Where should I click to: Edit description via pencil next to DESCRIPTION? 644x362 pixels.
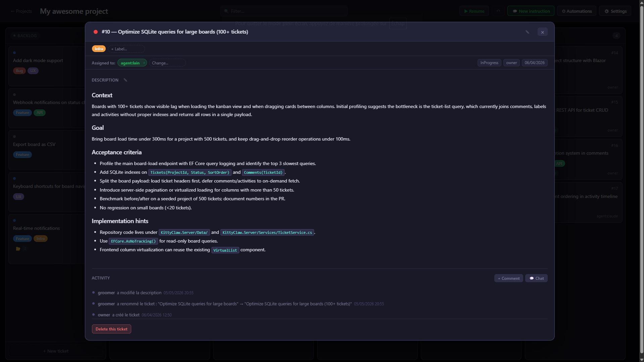(126, 80)
